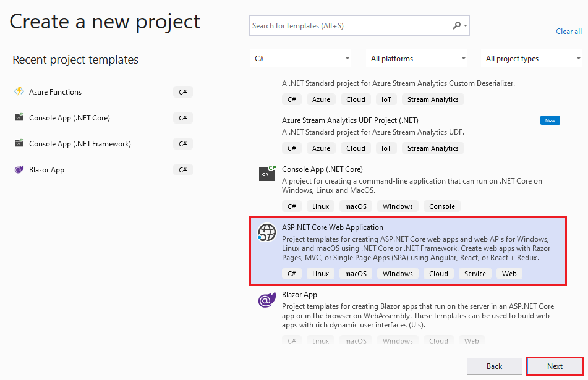Click the Console App (.NET Core) recent template icon

(x=19, y=117)
